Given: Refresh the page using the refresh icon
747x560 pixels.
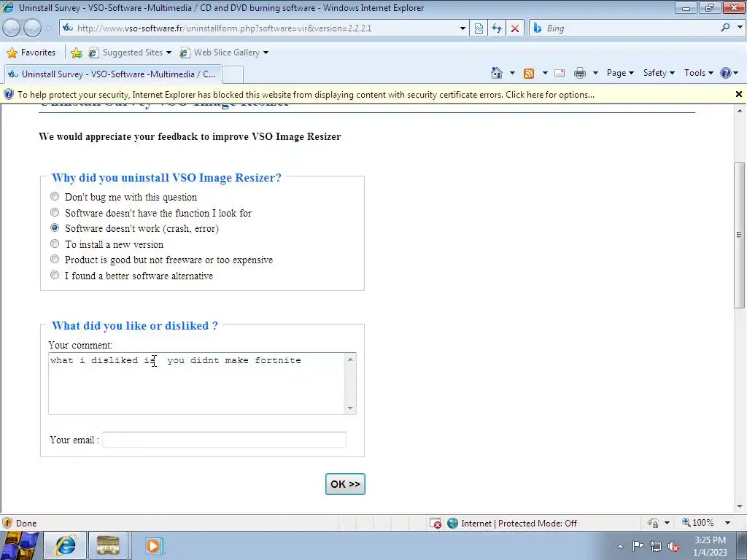Looking at the screenshot, I should click(x=497, y=28).
